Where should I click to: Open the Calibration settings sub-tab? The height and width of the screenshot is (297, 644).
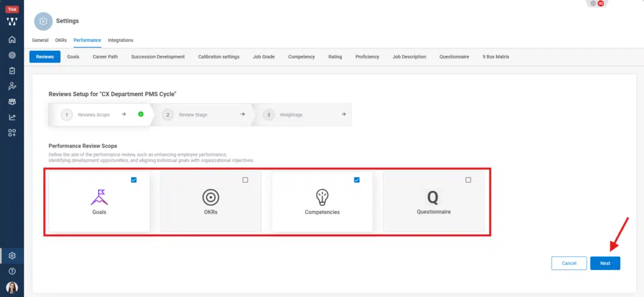point(218,57)
